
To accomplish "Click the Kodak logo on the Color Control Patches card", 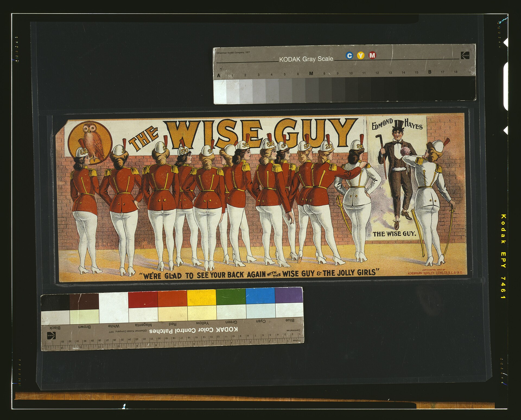I will click(51, 335).
